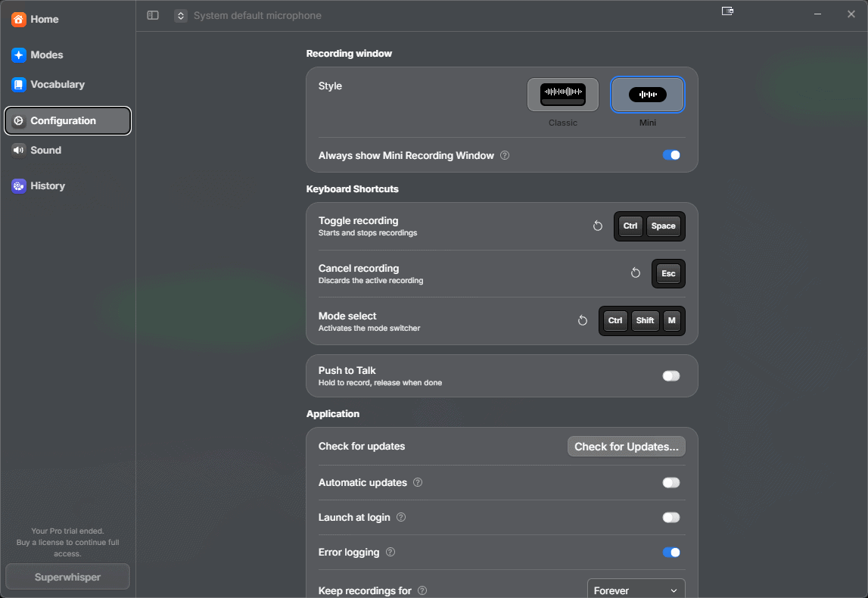Show help for Error logging
868x598 pixels.
pyautogui.click(x=390, y=552)
